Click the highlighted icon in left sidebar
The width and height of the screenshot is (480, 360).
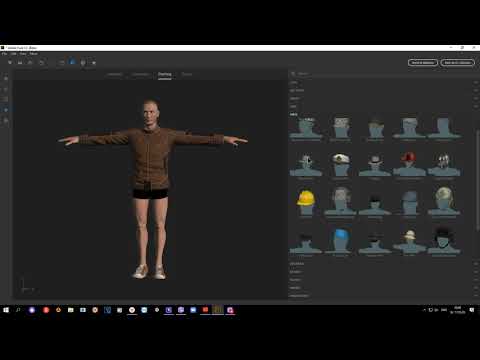(x=5, y=109)
